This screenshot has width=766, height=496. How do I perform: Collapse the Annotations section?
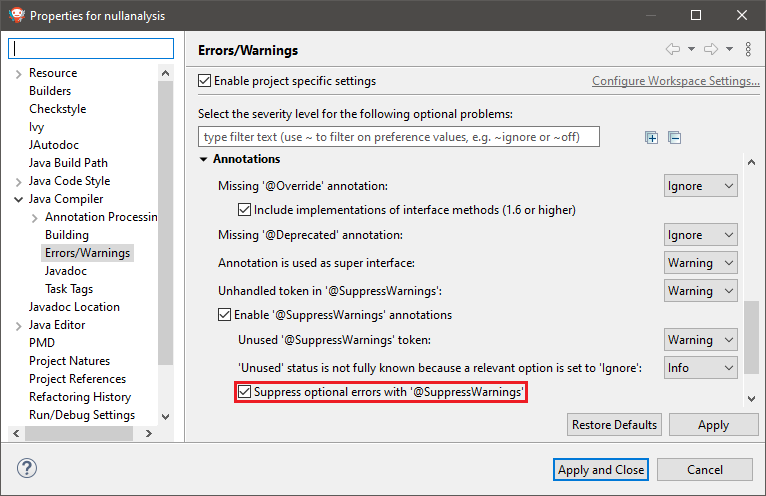tap(203, 159)
